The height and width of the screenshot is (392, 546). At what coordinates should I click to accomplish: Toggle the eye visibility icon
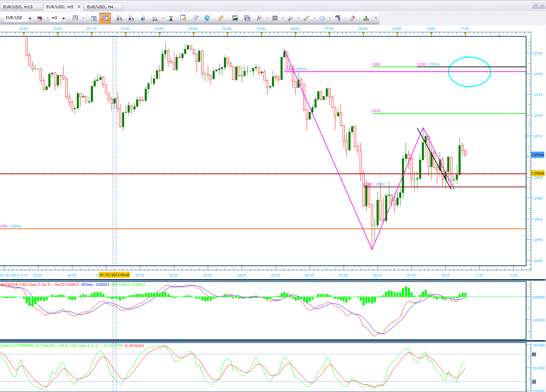tap(195, 18)
